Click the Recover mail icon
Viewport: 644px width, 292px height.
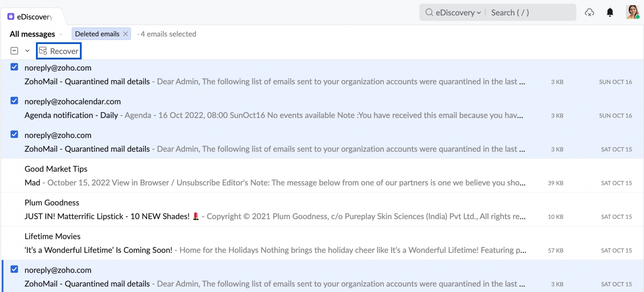pos(43,51)
